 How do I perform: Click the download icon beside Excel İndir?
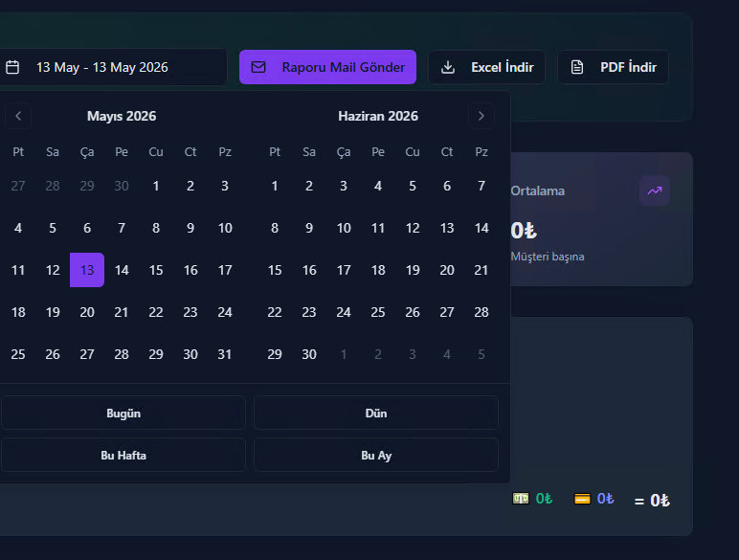448,67
